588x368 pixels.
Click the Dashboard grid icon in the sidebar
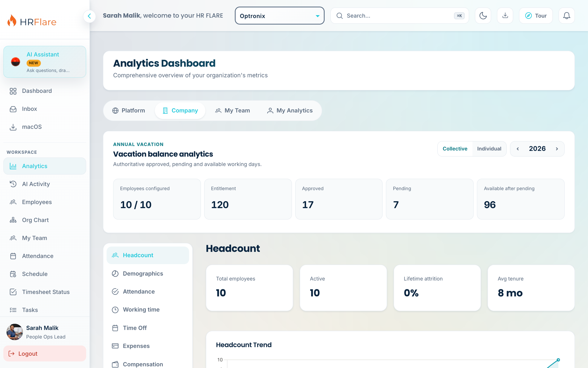pos(13,91)
